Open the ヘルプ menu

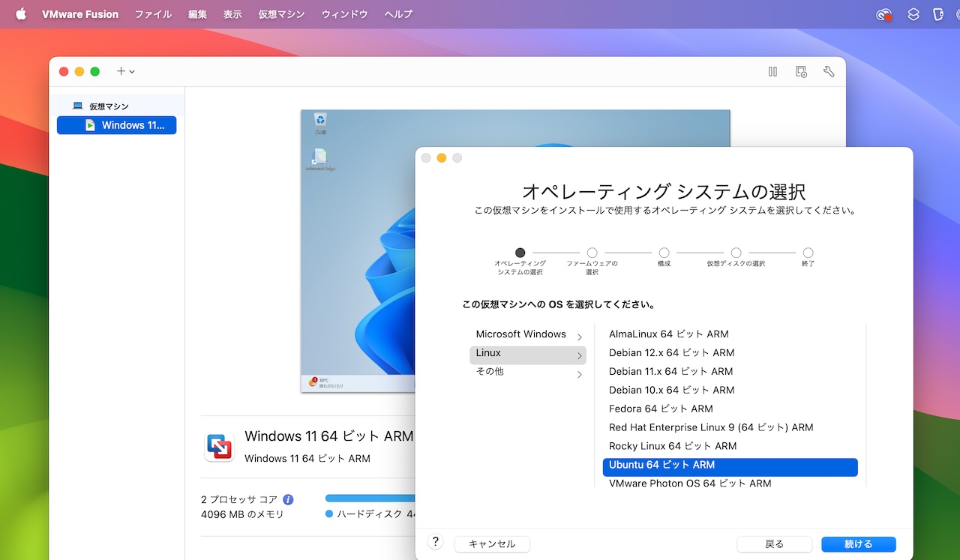[398, 14]
